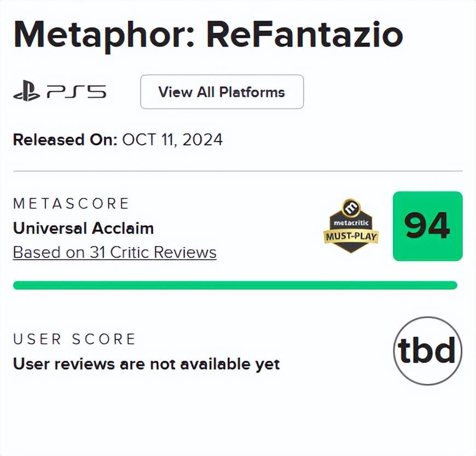The width and height of the screenshot is (476, 456).
Task: Click the METASCORE heading
Action: click(71, 204)
